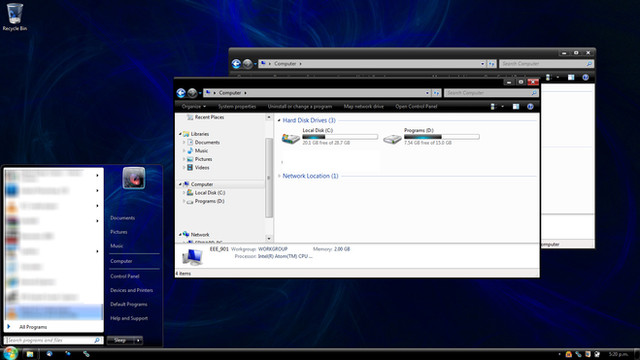Image resolution: width=640 pixels, height=360 pixels.
Task: Open the Organize dropdown menu
Action: tap(193, 107)
